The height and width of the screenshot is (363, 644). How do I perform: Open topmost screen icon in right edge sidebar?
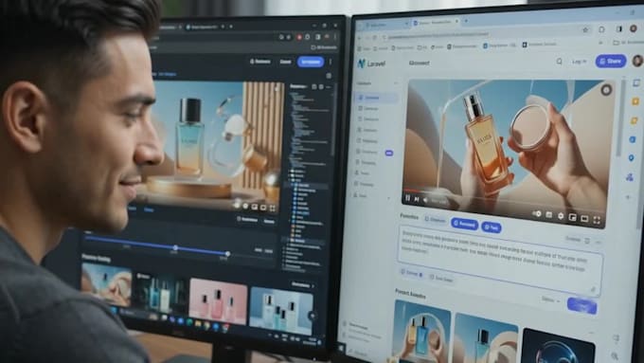[x=636, y=83]
